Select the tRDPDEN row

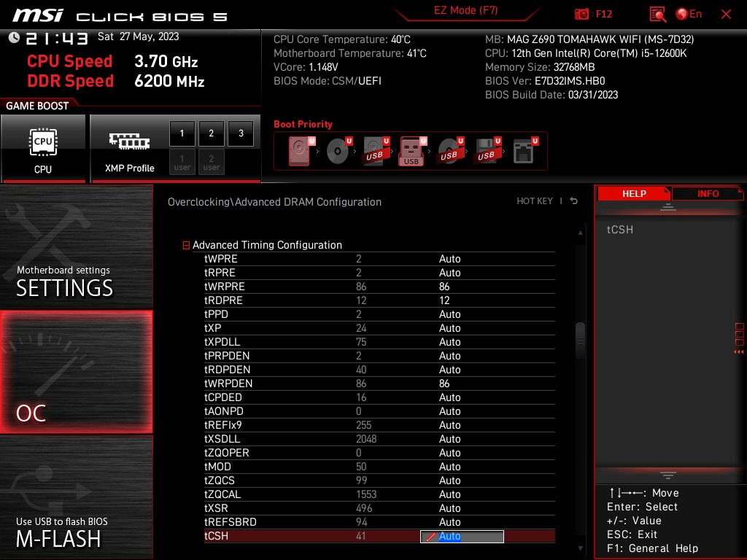pos(379,370)
